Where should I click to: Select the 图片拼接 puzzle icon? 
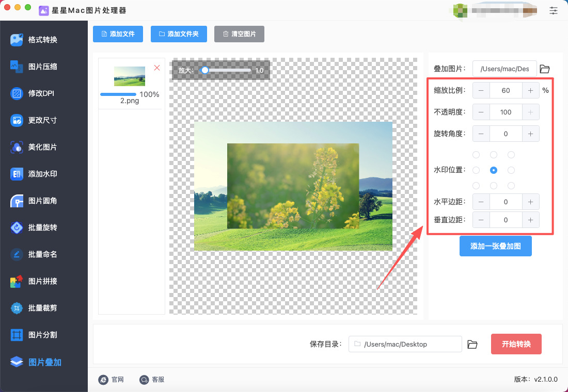(17, 281)
